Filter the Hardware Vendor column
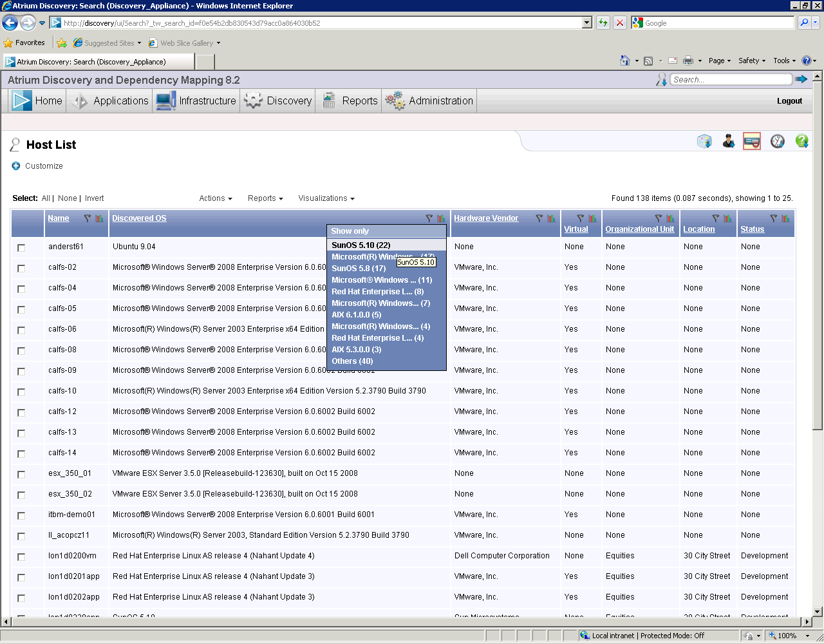 [539, 218]
